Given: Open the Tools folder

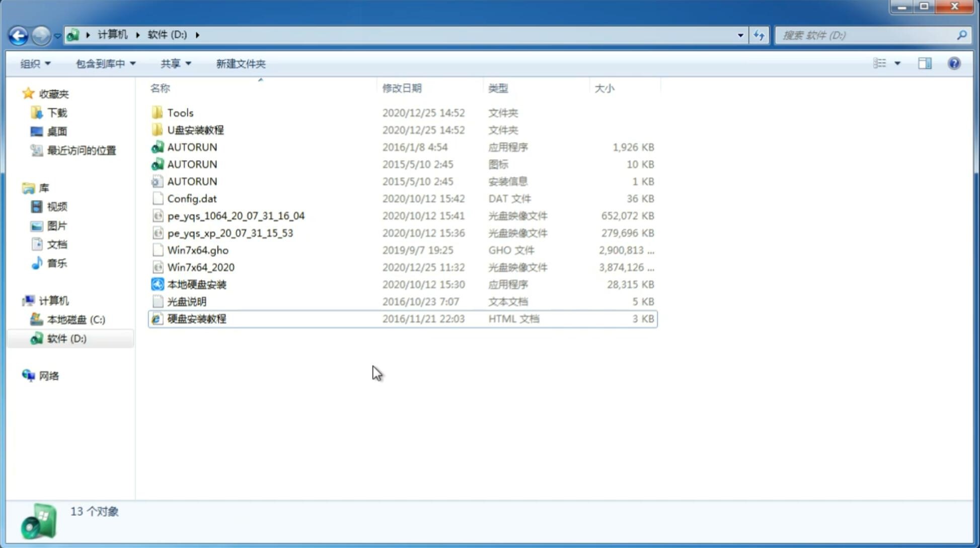Looking at the screenshot, I should click(x=180, y=112).
